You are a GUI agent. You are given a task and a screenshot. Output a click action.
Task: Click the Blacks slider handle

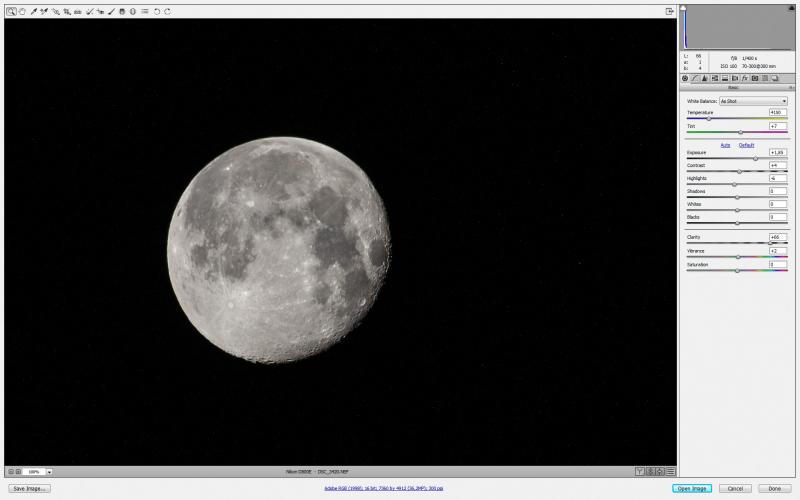pos(737,223)
